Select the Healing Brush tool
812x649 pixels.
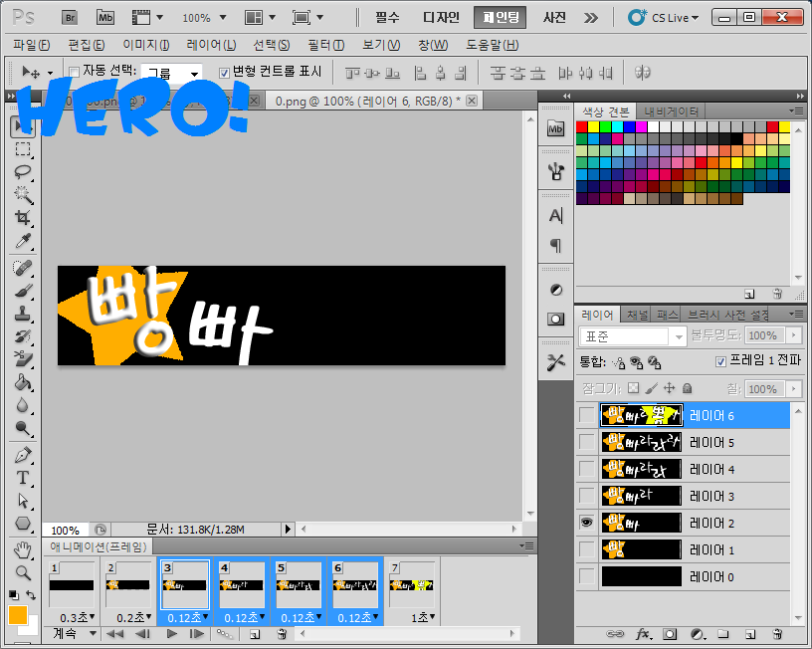point(22,268)
